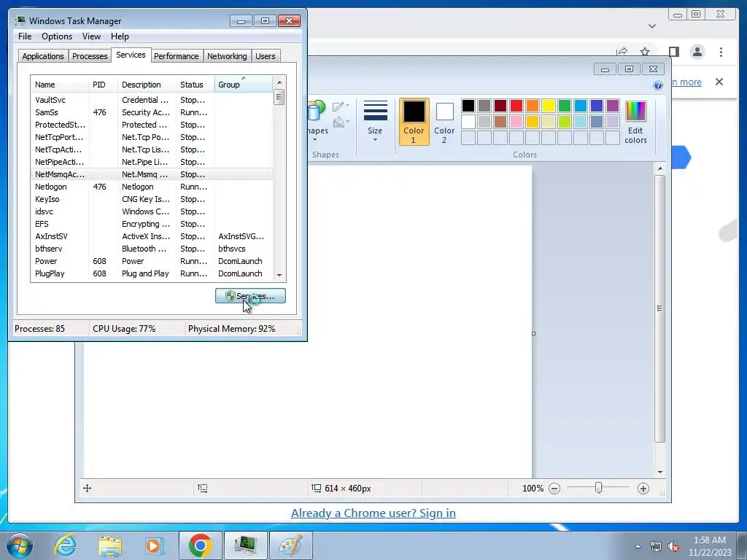This screenshot has width=747, height=560.
Task: Switch to Paint via taskbar icon
Action: (x=290, y=545)
